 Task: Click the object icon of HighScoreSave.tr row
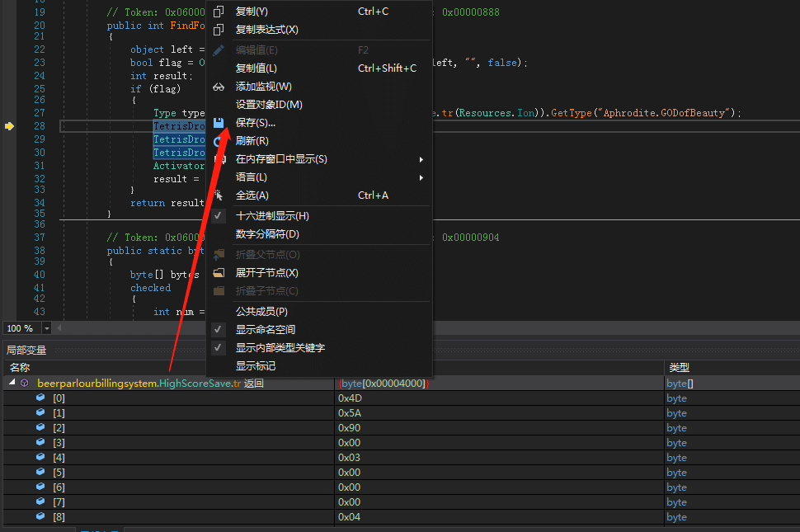25,383
